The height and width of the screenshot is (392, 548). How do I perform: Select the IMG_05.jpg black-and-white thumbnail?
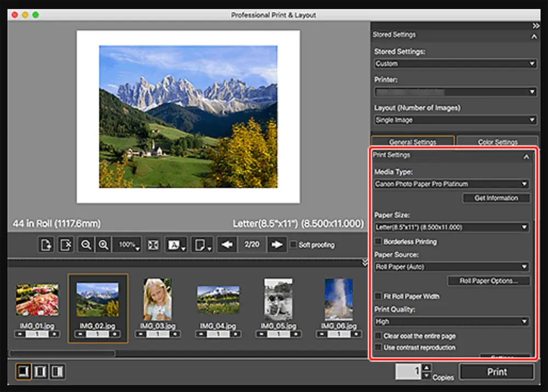coord(278,299)
